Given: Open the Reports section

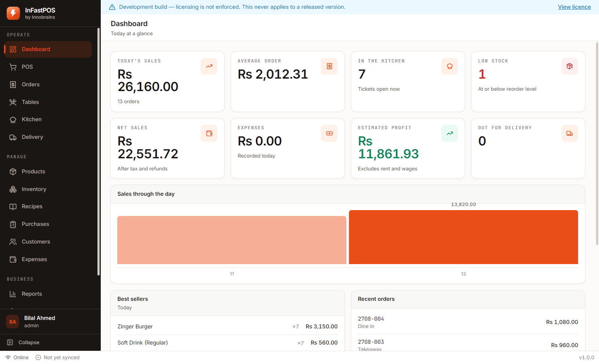Looking at the screenshot, I should coord(48,294).
